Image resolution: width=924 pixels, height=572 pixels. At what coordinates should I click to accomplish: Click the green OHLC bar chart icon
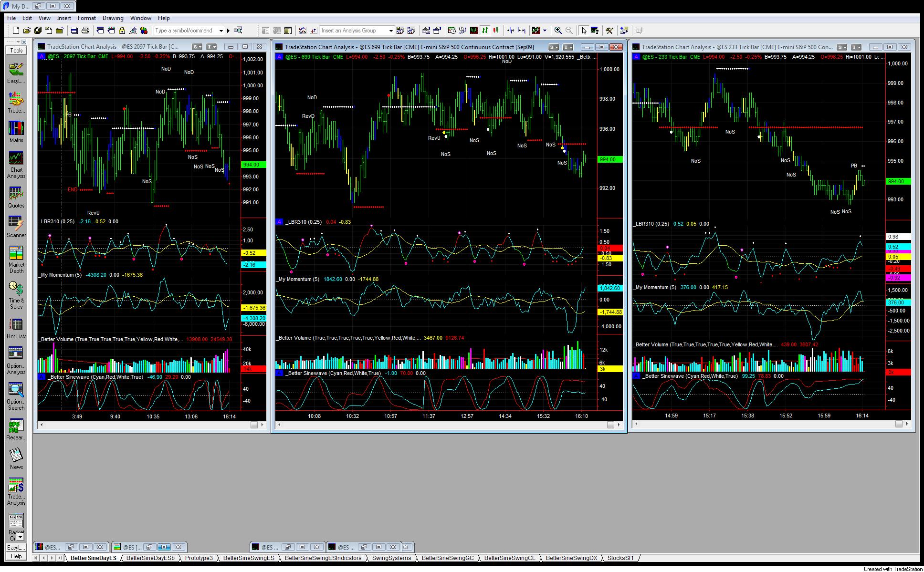tap(485, 31)
